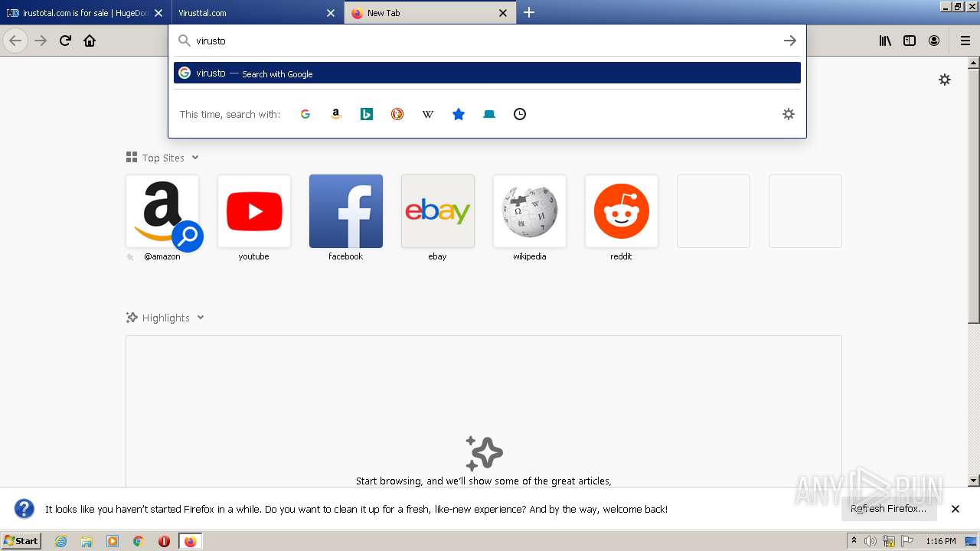This screenshot has width=980, height=551.
Task: Open a new tab with plus
Action: pos(529,12)
